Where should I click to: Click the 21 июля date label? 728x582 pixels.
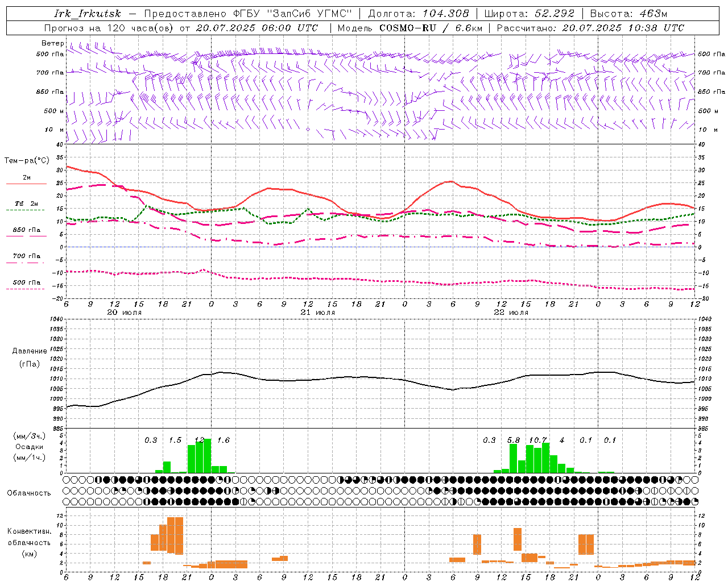(x=318, y=313)
